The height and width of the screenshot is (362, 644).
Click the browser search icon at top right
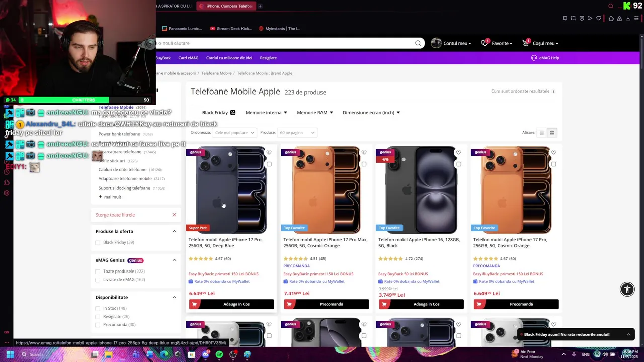coord(611,6)
